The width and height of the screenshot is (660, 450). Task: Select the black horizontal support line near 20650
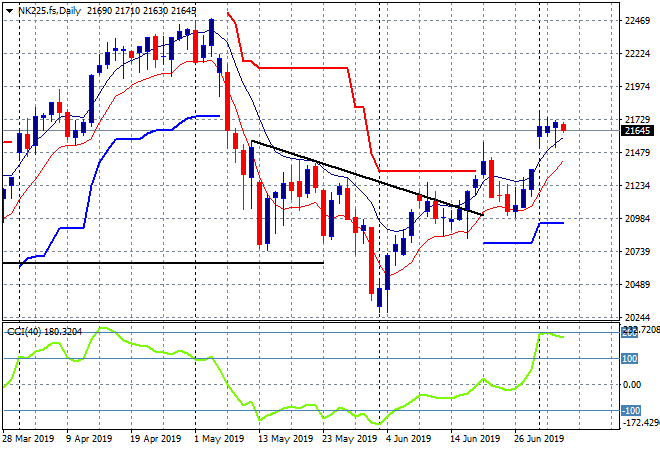pos(163,263)
